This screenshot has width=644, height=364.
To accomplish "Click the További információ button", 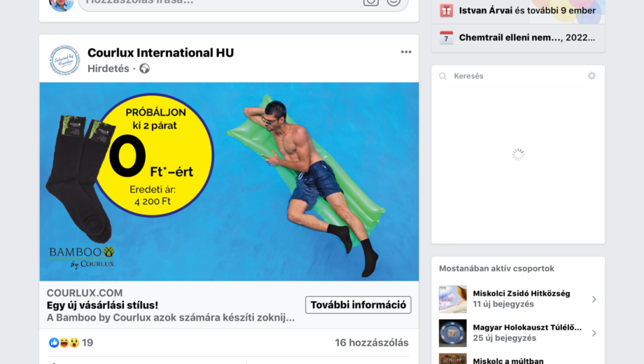I will click(358, 304).
